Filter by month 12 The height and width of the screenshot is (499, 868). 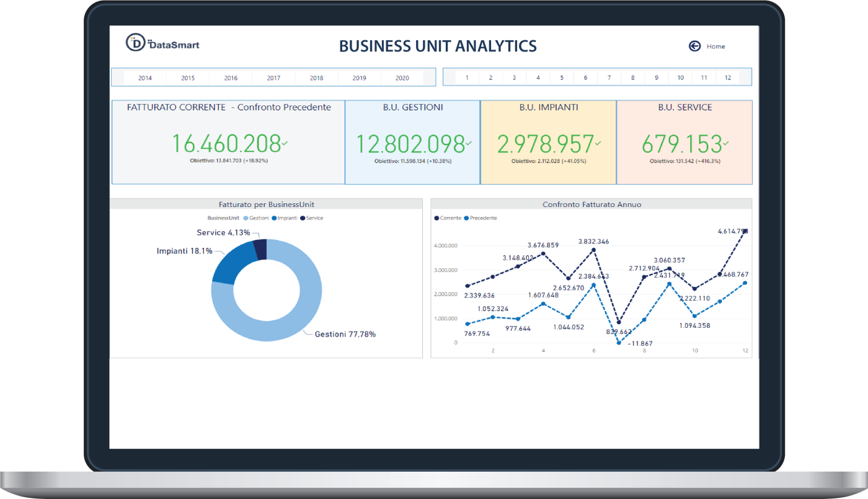[x=727, y=78]
